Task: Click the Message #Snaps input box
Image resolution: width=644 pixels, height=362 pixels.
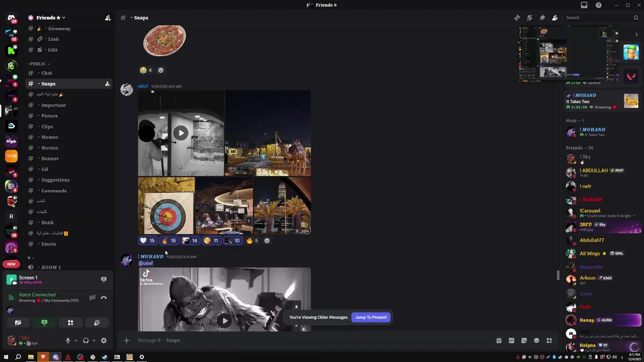Action: pos(312,340)
